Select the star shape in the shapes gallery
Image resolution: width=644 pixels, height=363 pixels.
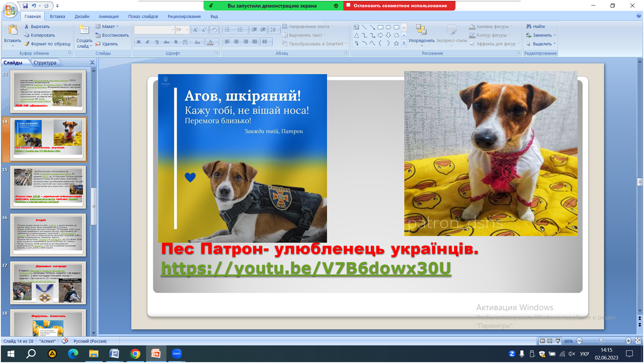[x=396, y=44]
